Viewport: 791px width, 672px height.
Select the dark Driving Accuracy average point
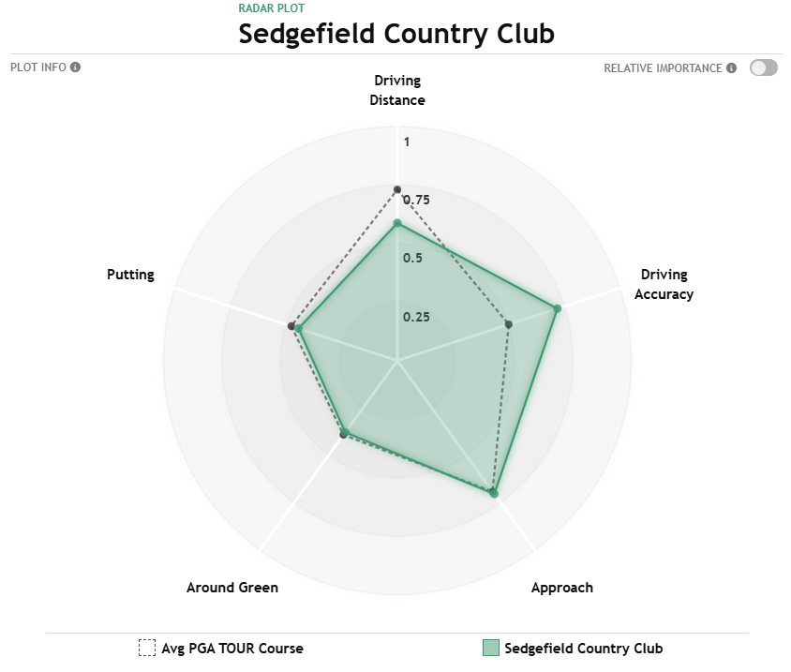[509, 324]
